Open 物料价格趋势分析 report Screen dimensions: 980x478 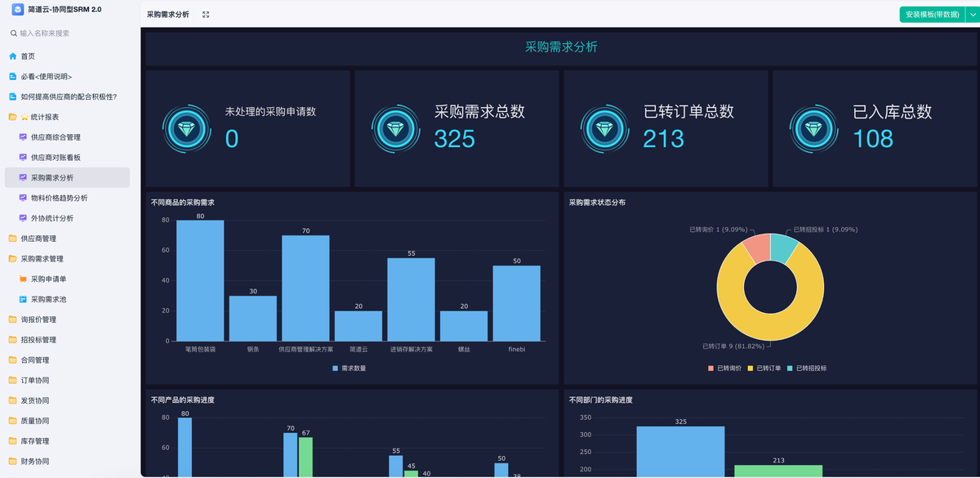point(67,198)
